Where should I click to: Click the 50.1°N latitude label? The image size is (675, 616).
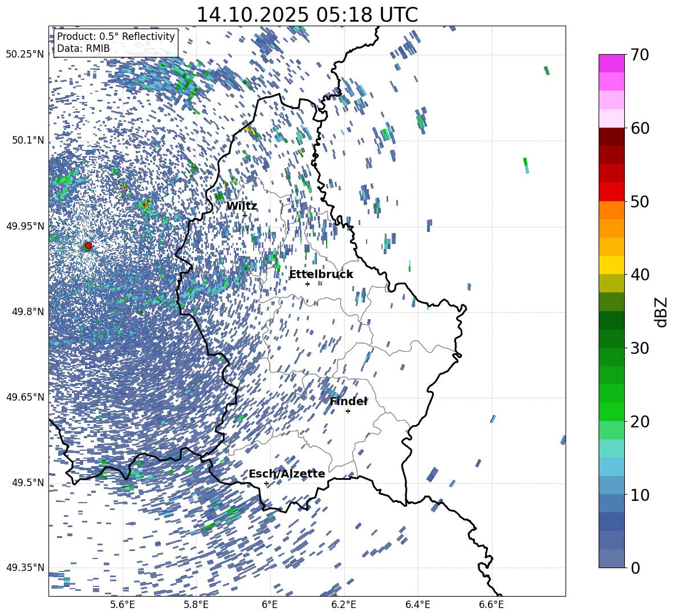point(29,140)
